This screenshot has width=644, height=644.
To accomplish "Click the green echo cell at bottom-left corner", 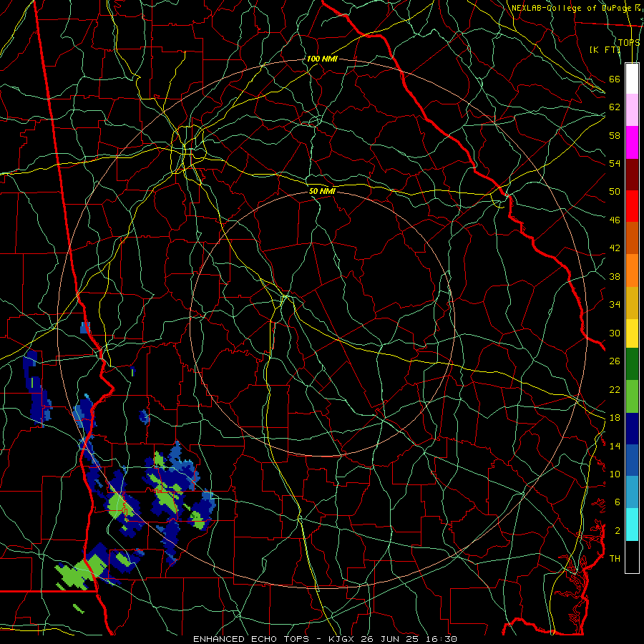I will 81,572.
